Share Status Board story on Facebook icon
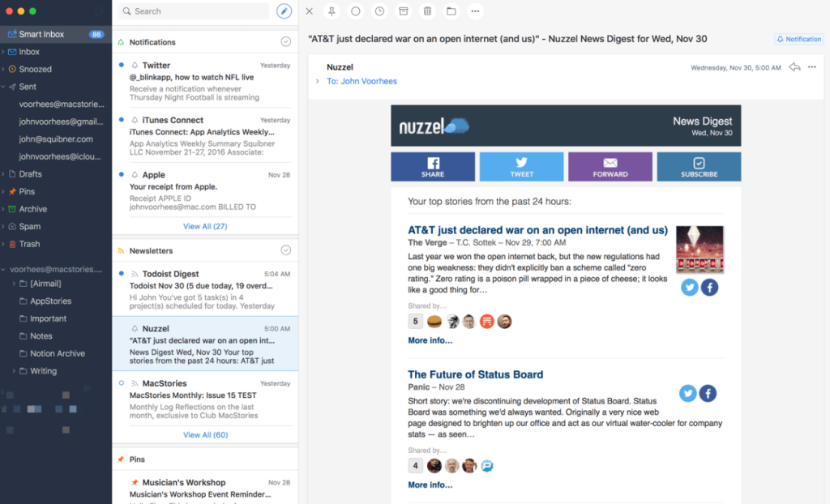The image size is (830, 504). [708, 393]
